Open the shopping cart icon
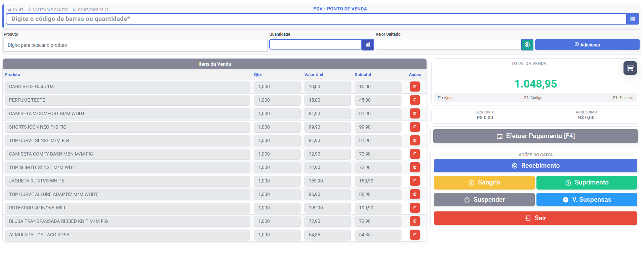 point(630,68)
